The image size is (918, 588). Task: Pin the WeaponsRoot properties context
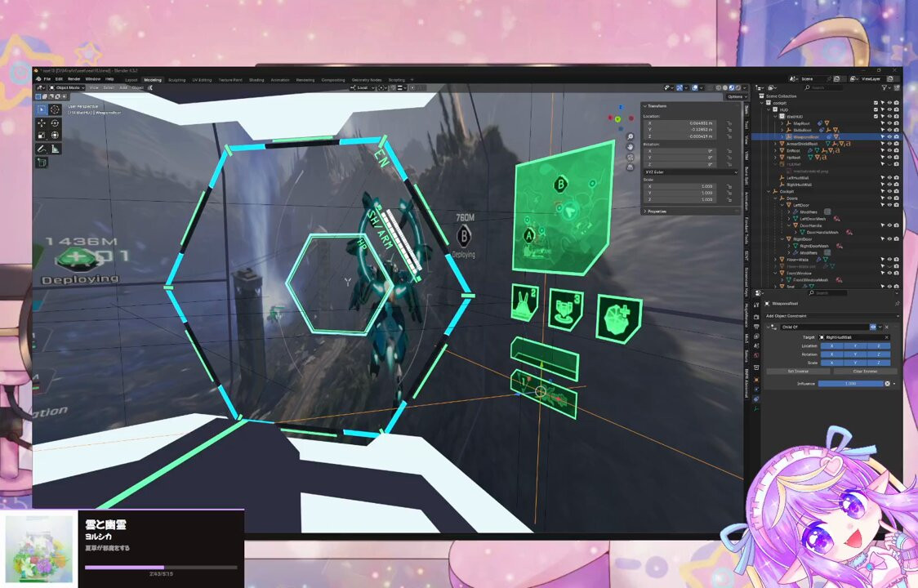pyautogui.click(x=897, y=303)
